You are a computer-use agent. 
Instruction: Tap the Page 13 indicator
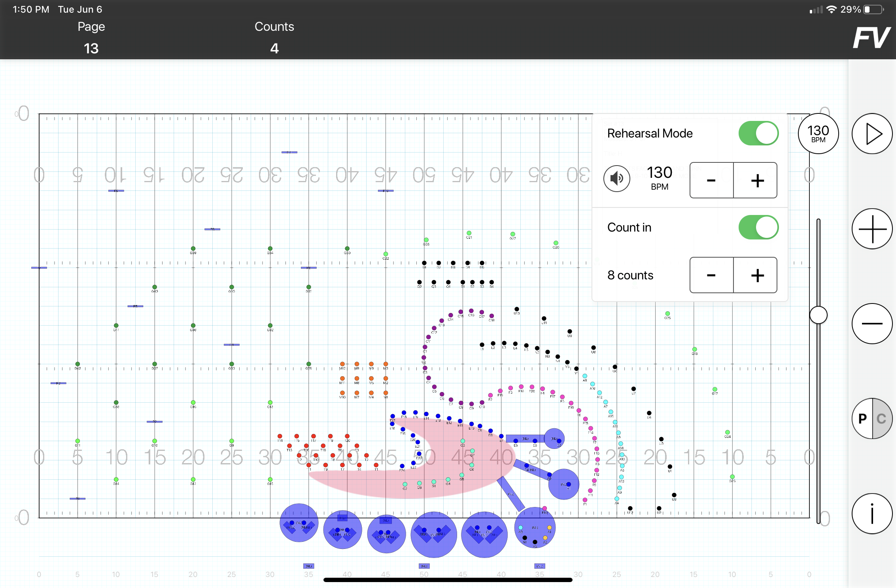(91, 38)
